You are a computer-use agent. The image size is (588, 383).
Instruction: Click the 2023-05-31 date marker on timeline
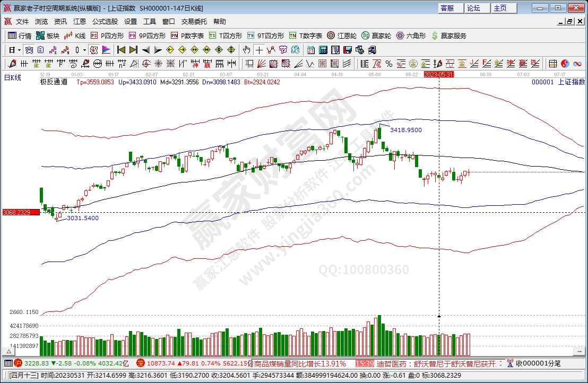(x=438, y=75)
